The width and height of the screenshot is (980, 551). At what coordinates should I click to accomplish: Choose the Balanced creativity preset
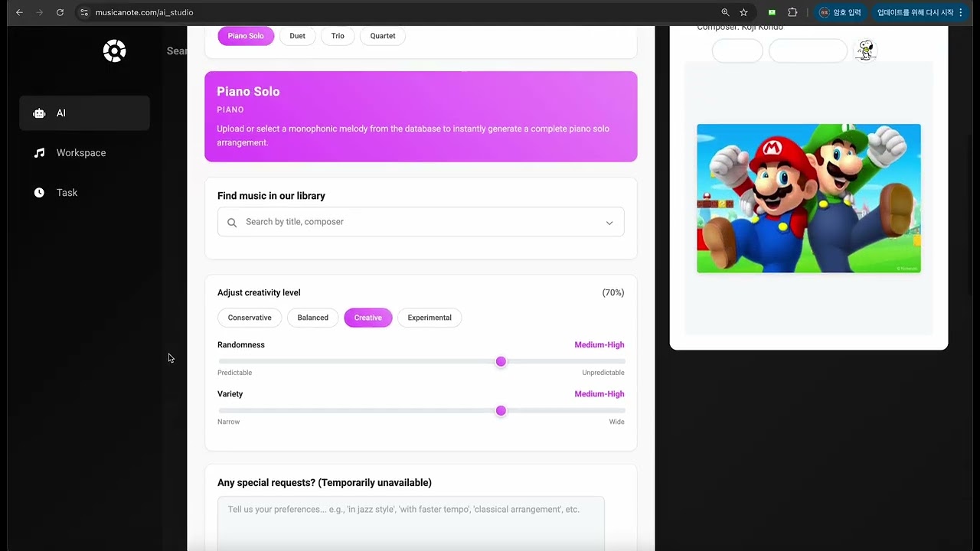click(312, 318)
